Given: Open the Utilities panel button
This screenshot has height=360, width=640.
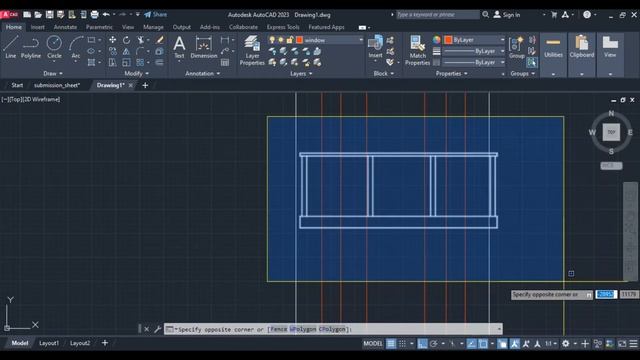Looking at the screenshot, I should tap(553, 49).
